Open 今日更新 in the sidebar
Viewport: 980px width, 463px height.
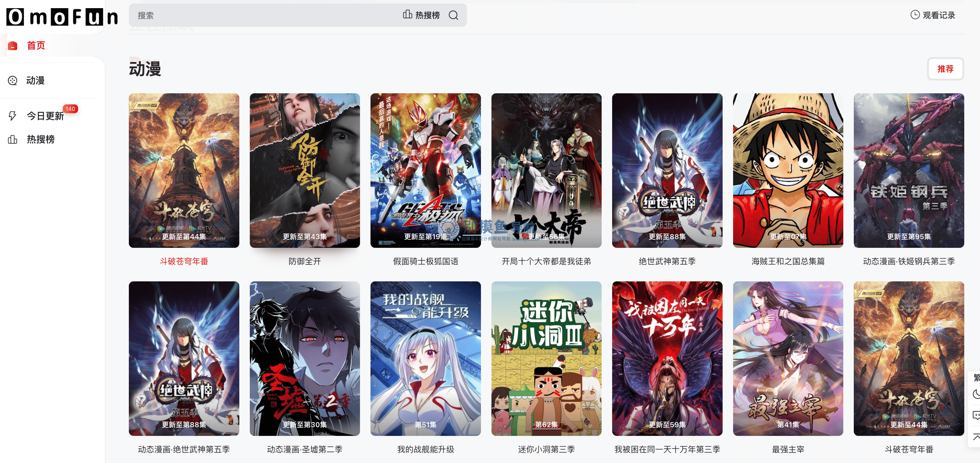click(45, 116)
